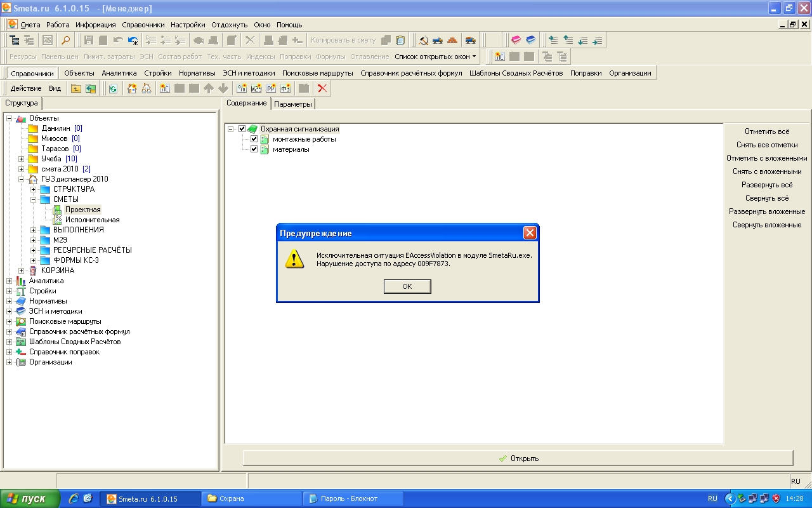Image resolution: width=812 pixels, height=508 pixels.
Task: Open the Список открытых окон dropdown
Action: pos(435,57)
